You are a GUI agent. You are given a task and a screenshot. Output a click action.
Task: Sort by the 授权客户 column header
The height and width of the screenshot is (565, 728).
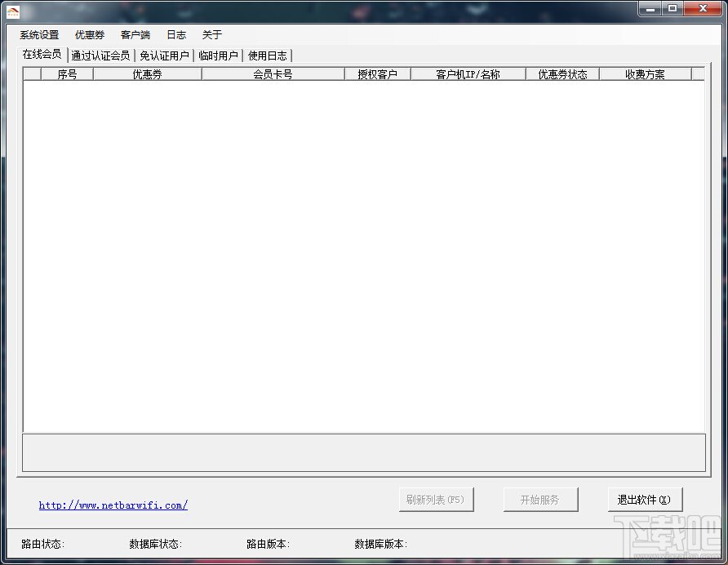click(377, 74)
